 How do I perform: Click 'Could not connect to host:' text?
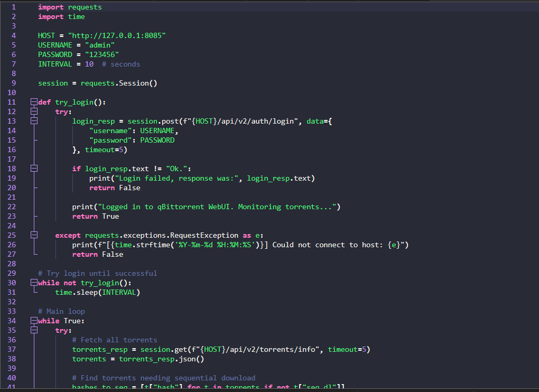tap(328, 245)
